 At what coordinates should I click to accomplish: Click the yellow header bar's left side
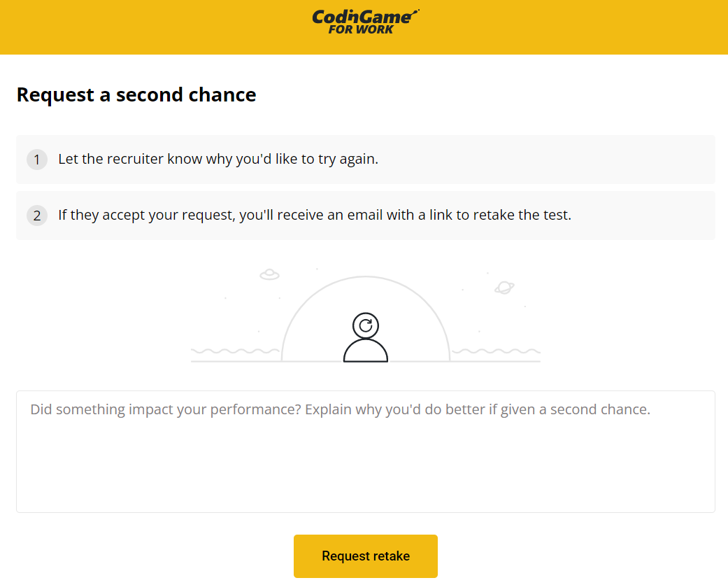click(x=105, y=27)
